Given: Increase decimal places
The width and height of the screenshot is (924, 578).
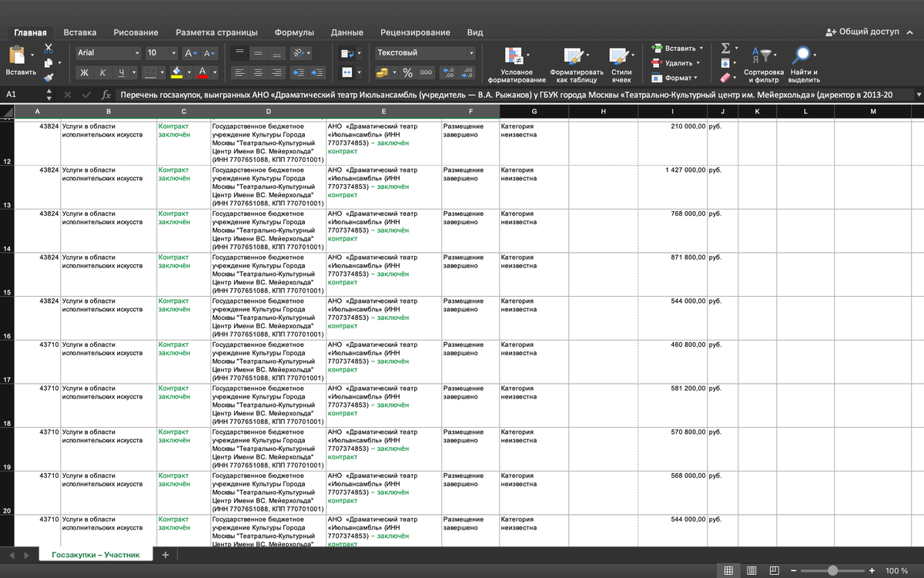Looking at the screenshot, I should [450, 72].
